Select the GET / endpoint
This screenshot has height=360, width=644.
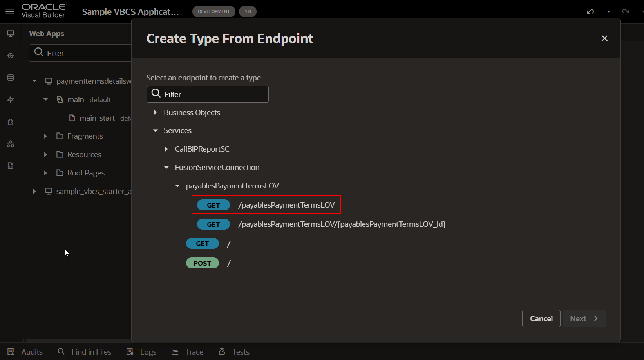pyautogui.click(x=209, y=244)
